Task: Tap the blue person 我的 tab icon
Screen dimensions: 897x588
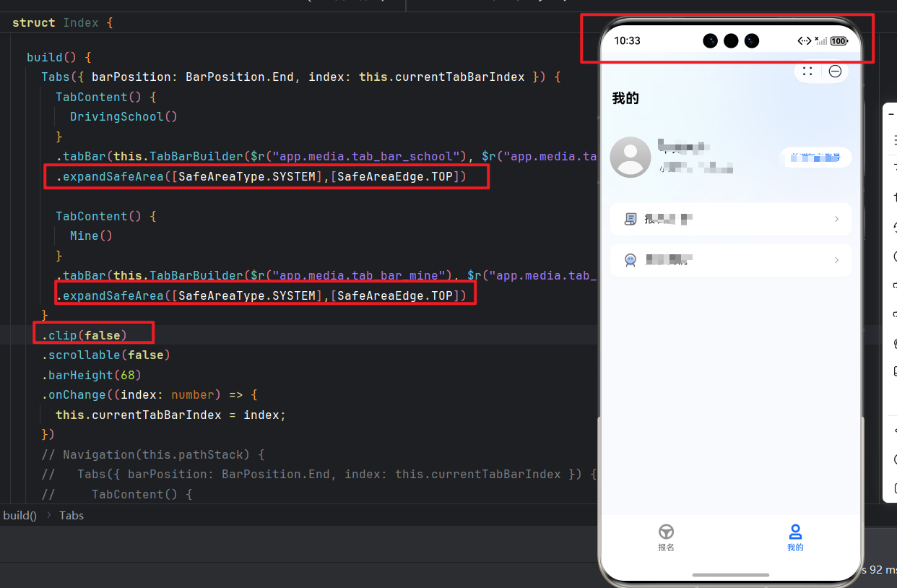Action: [x=795, y=532]
